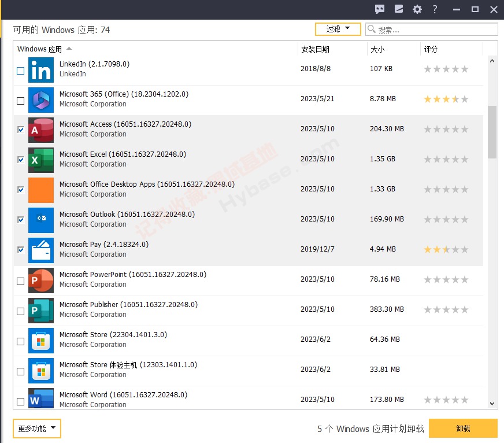Expand the 更多功能 dropdown menu
Viewport: 504px width, 443px height.
tap(36, 429)
